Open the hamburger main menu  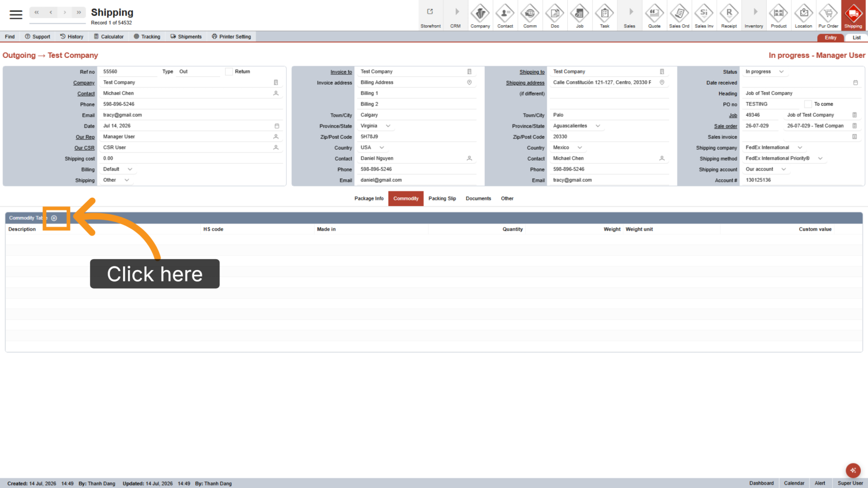16,14
